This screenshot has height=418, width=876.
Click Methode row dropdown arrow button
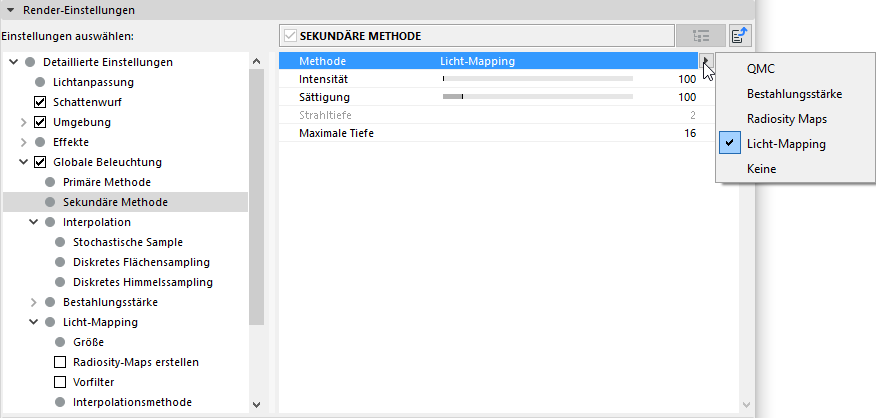coord(706,61)
